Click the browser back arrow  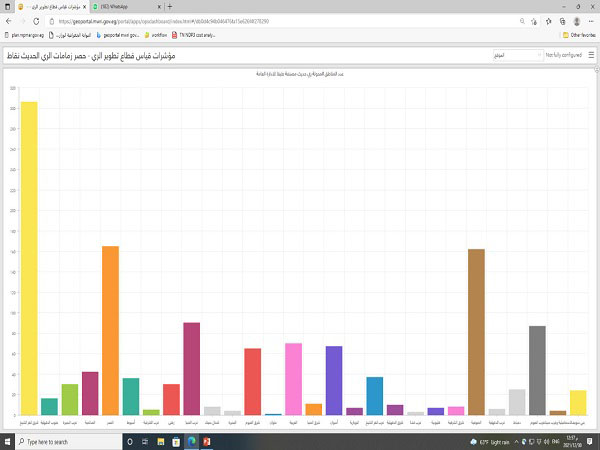tap(9, 20)
